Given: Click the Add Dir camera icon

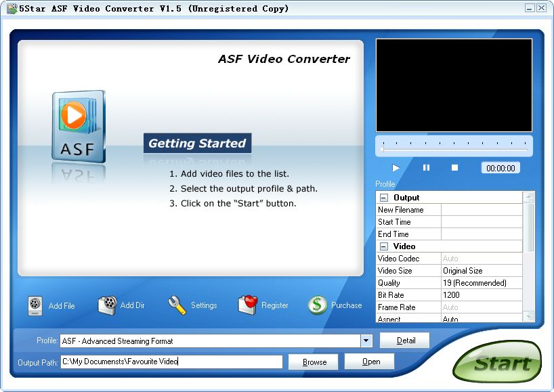Looking at the screenshot, I should coord(108,305).
